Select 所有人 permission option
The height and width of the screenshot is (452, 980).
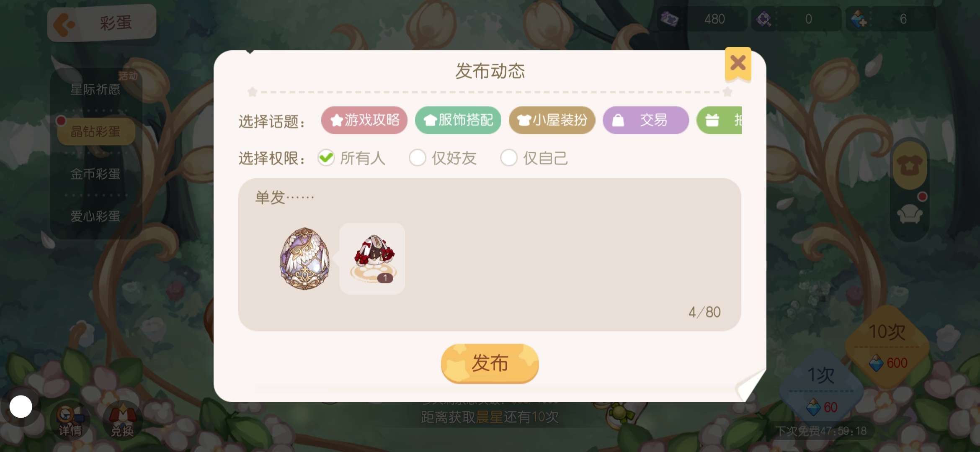351,158
